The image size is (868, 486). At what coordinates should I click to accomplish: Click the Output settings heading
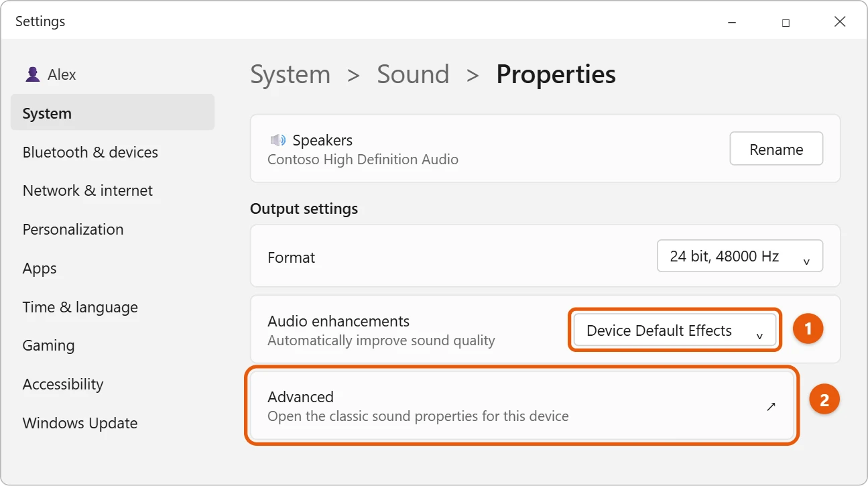[x=304, y=208]
